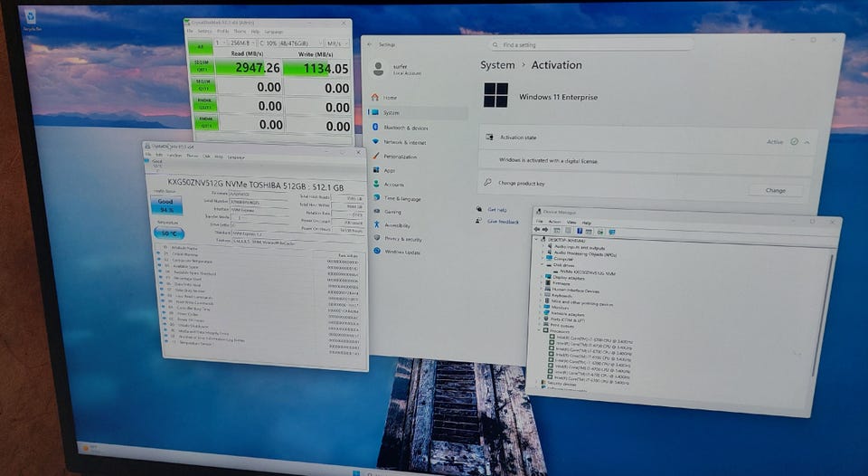Open CrystalDiskMark Theme menu
Image resolution: width=868 pixels, height=476 pixels.
click(x=240, y=32)
